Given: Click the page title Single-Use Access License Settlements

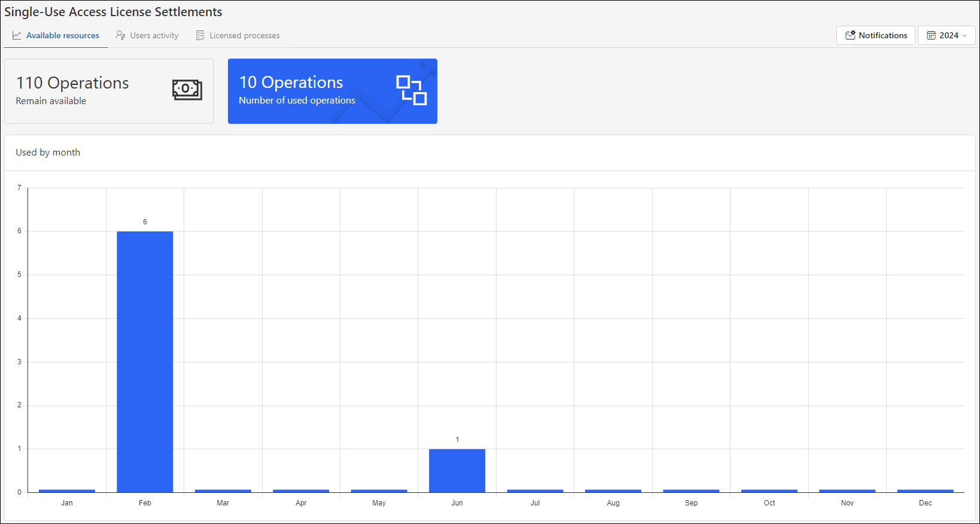Looking at the screenshot, I should pos(113,12).
